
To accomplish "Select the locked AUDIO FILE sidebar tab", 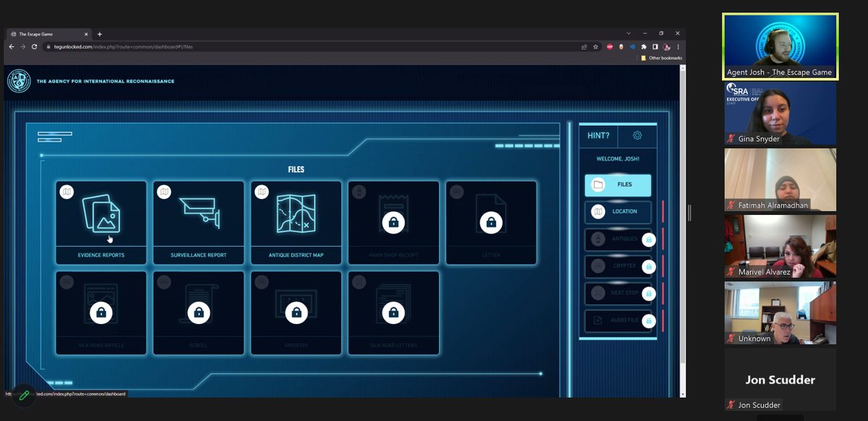I will click(618, 320).
